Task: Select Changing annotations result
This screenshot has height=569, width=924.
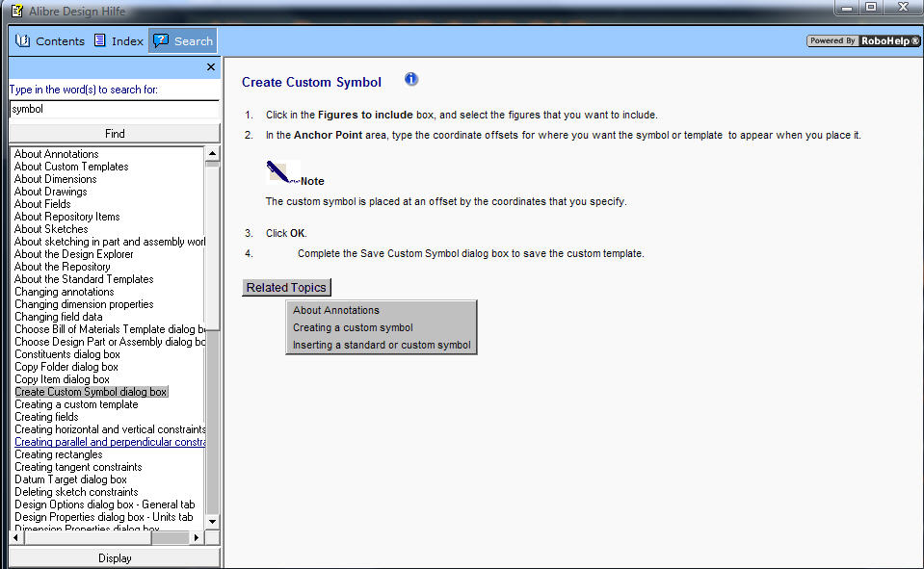Action: pos(65,292)
